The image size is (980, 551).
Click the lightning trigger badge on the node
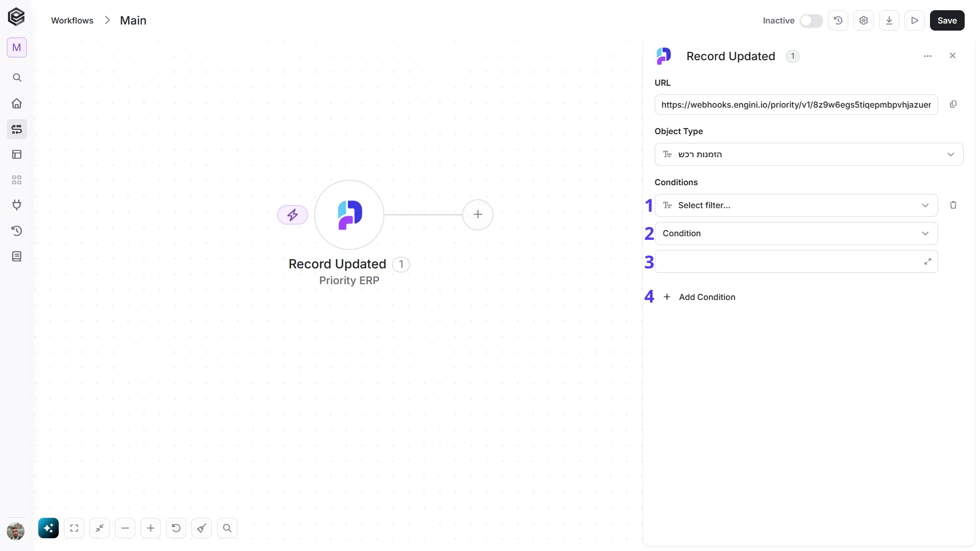[292, 215]
